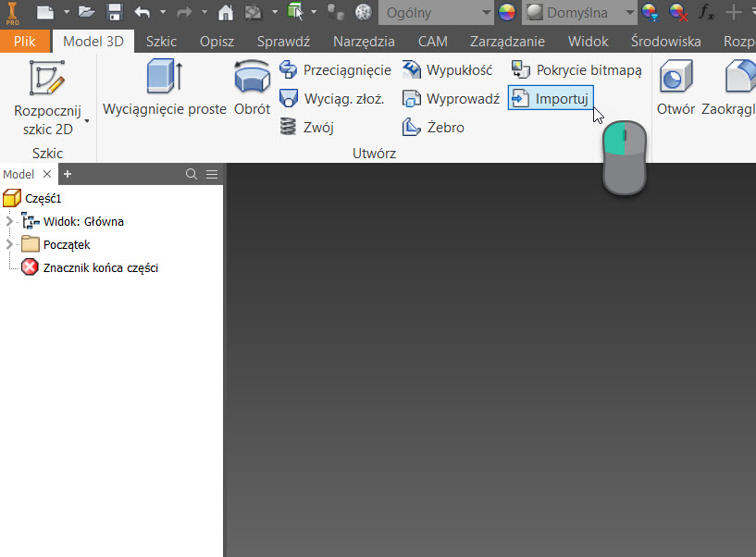Open the Rozpocznij szkic 2D dropdown arrow
The width and height of the screenshot is (756, 557).
pos(87,121)
